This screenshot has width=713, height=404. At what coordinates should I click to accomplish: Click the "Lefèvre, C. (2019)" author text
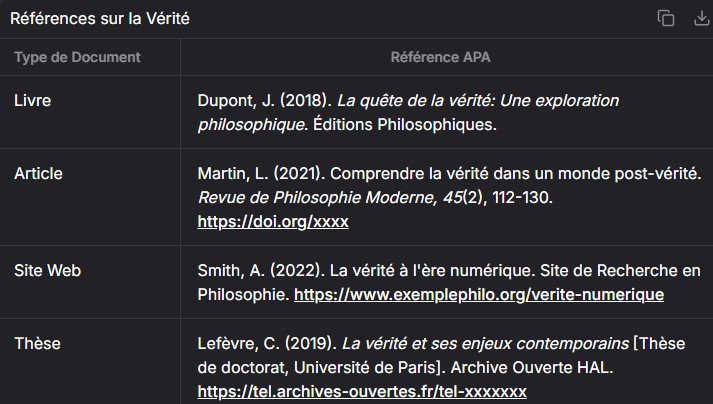click(267, 343)
